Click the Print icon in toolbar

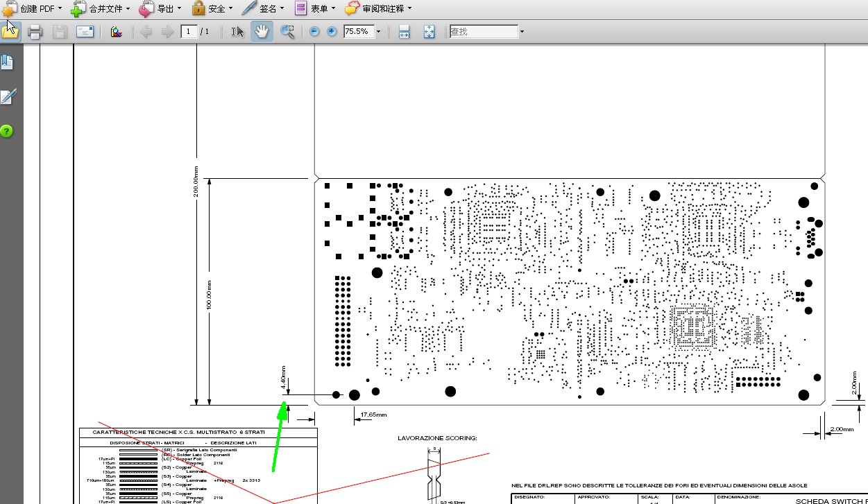coord(35,31)
